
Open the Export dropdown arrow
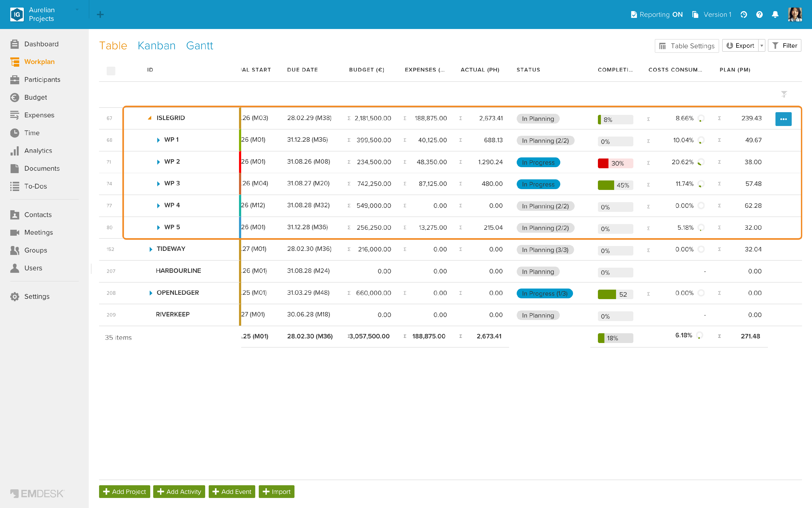[762, 46]
